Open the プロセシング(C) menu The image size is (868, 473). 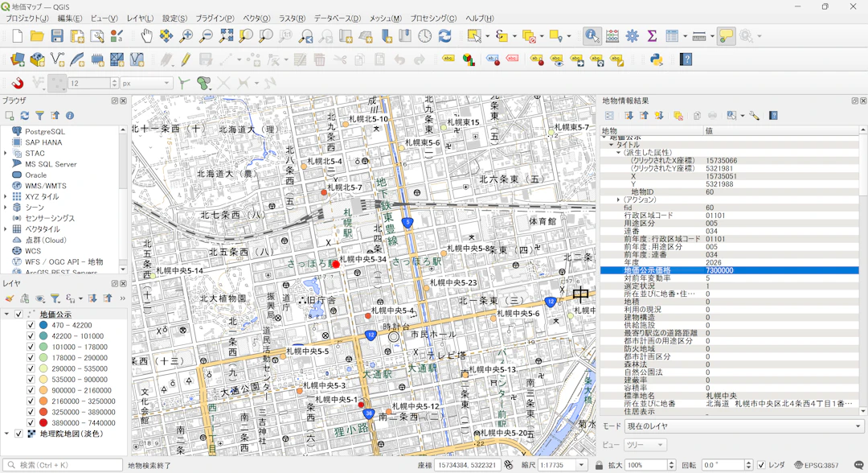click(433, 19)
